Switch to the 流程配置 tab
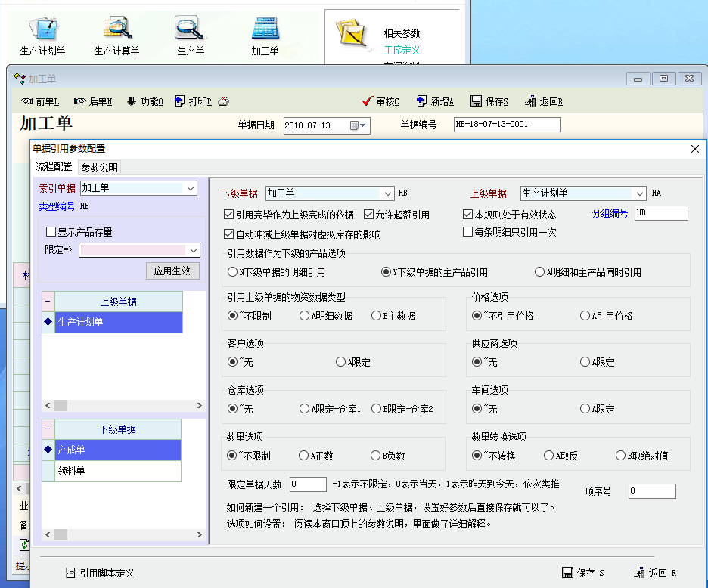The height and width of the screenshot is (588, 708). (x=54, y=167)
